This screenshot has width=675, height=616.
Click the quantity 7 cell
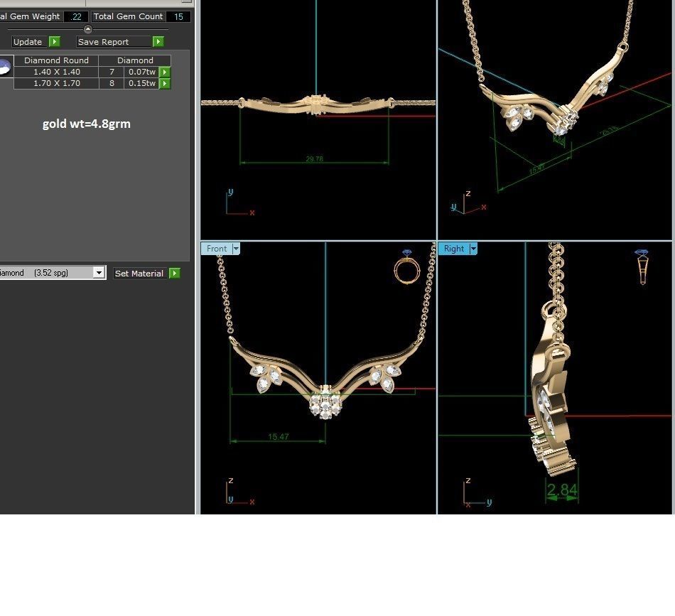112,72
